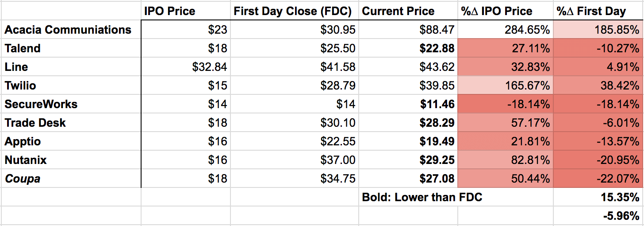
Task: Select the %Δ IPO Price header cell
Action: pyautogui.click(x=506, y=11)
